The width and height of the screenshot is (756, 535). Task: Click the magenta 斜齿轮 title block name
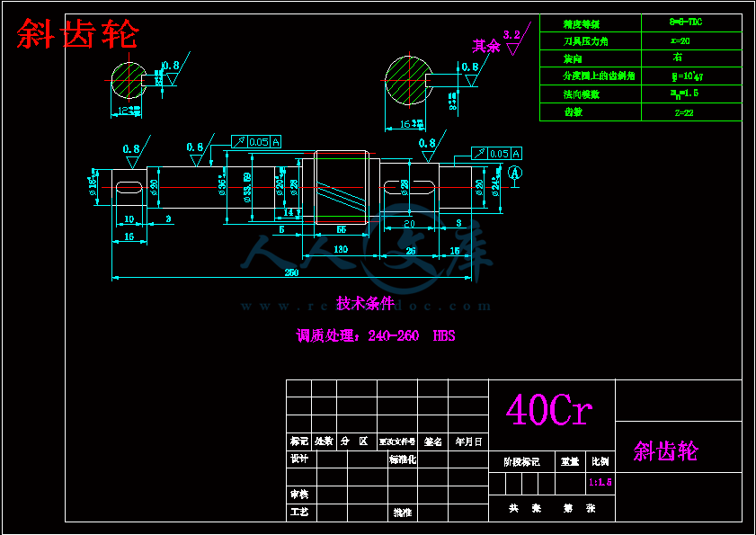[666, 451]
